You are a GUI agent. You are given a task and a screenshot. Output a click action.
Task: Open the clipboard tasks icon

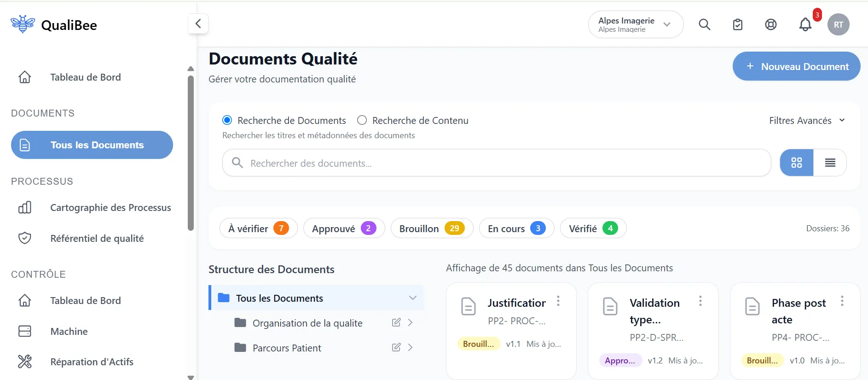(x=738, y=24)
